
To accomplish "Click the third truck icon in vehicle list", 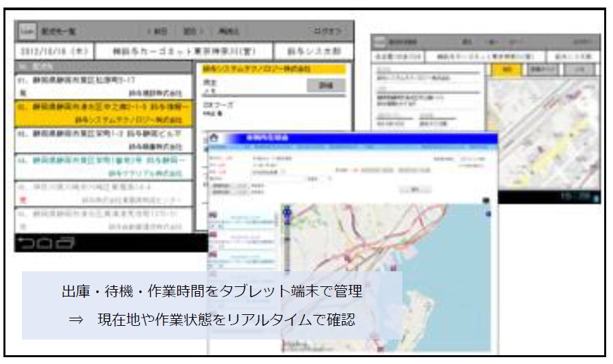I will click(x=213, y=254).
